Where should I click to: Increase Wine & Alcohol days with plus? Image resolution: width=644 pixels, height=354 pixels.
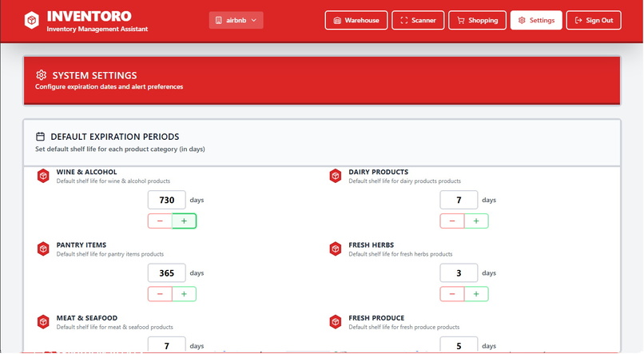click(x=184, y=221)
